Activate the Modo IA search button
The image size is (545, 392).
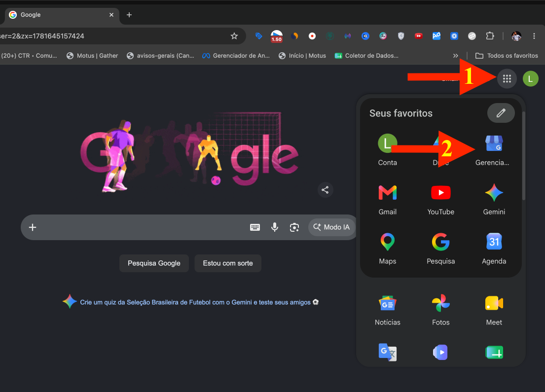[331, 227]
